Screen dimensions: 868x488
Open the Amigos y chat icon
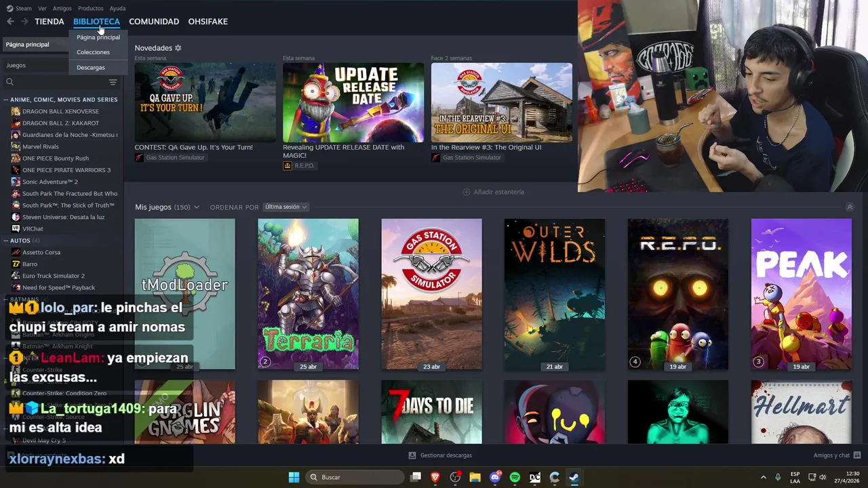(857, 455)
